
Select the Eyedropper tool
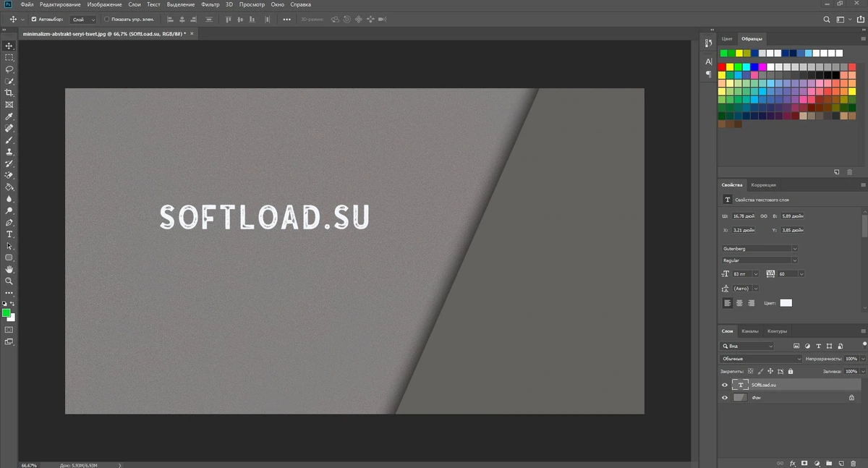(x=9, y=116)
